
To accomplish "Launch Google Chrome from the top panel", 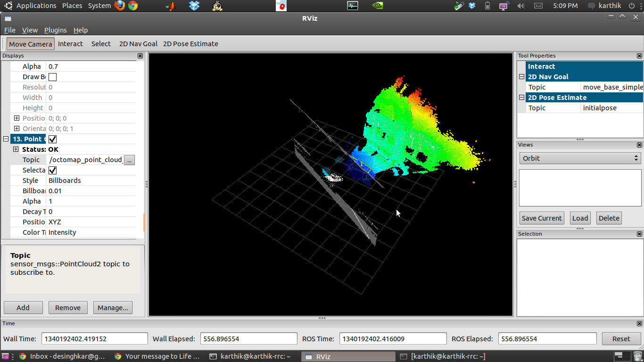I will pyautogui.click(x=133, y=6).
